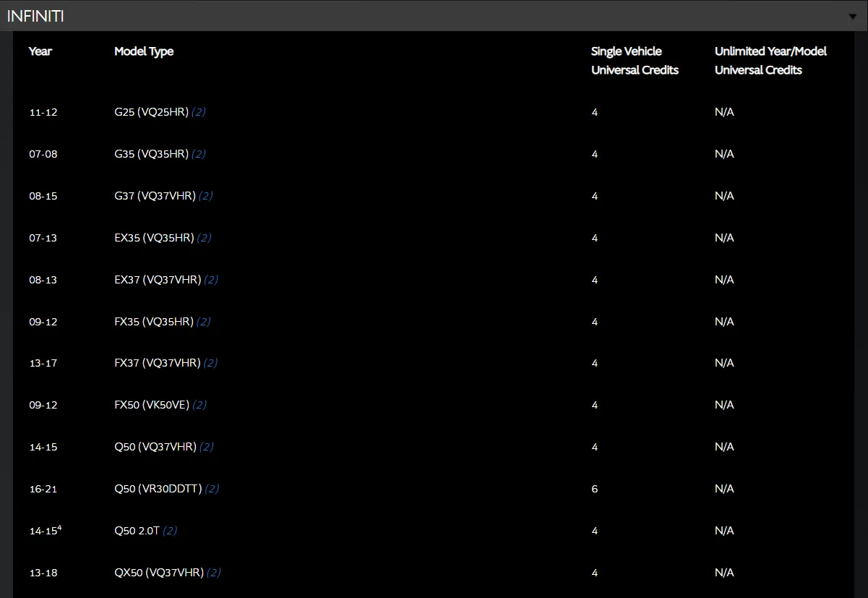868x598 pixels.
Task: Click year 08-13 in the EX37 row
Action: pyautogui.click(x=43, y=281)
